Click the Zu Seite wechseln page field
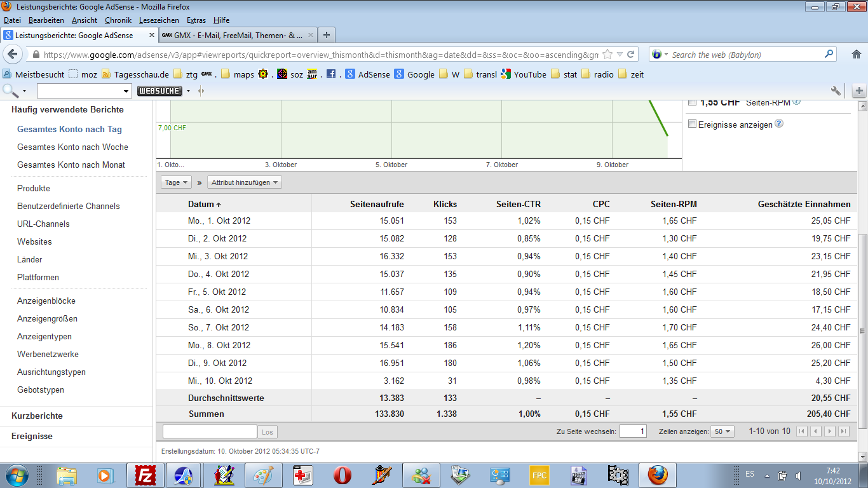This screenshot has height=488, width=868. (x=633, y=431)
